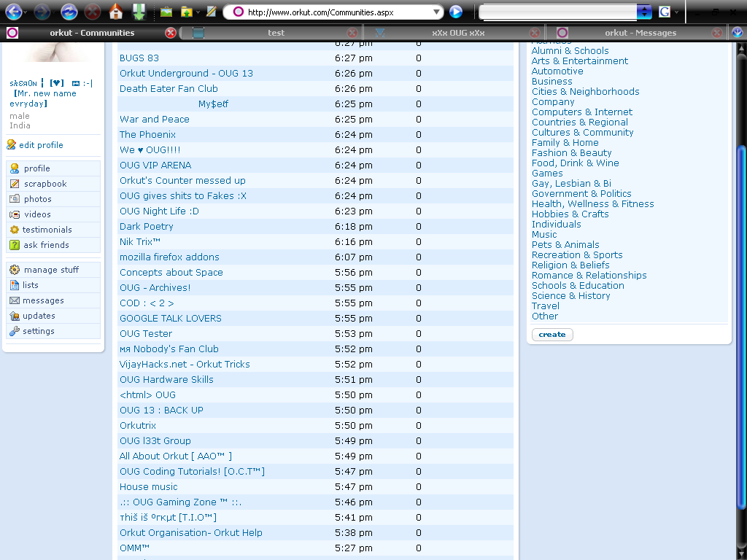The image size is (747, 560).
Task: Click the videos icon in sidebar
Action: coord(15,214)
